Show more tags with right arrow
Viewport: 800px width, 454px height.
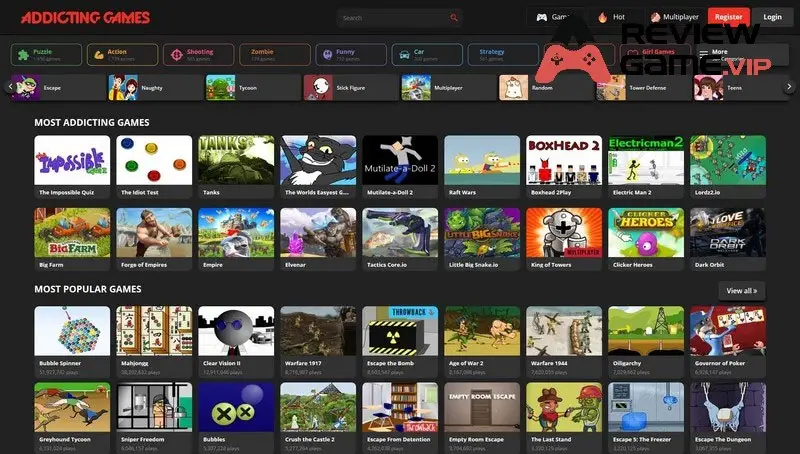pyautogui.click(x=789, y=87)
